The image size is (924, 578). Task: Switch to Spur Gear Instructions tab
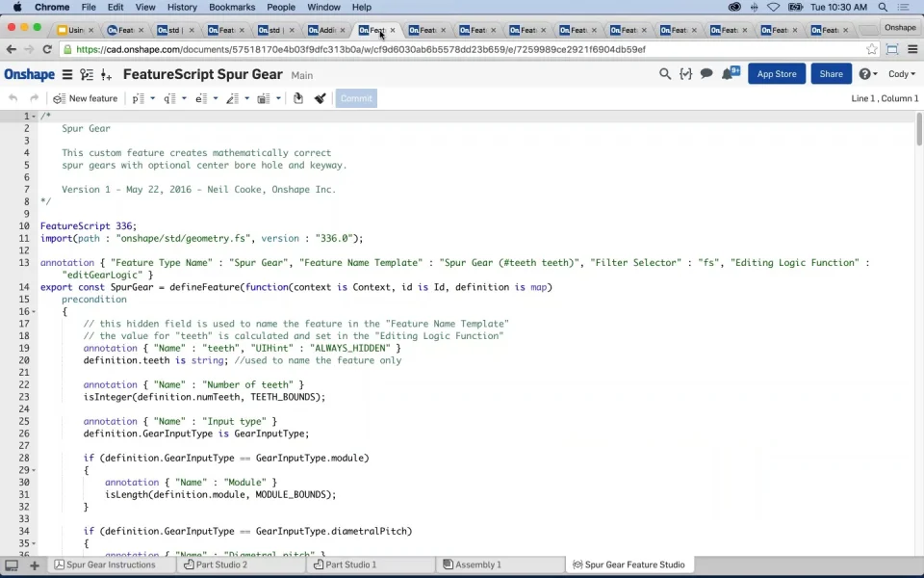(x=111, y=565)
